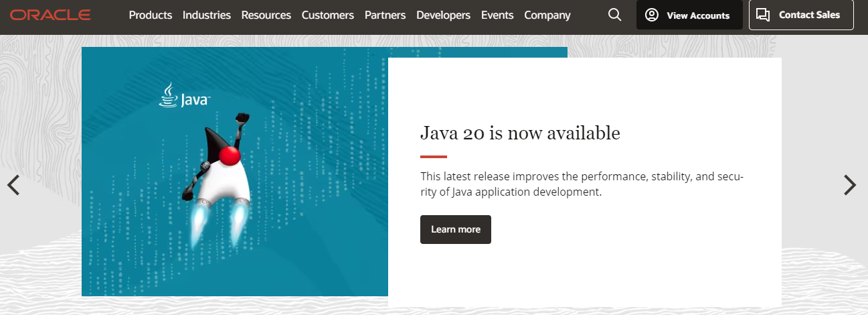Click the 'Java 20 is now available' heading
The height and width of the screenshot is (315, 868).
520,133
